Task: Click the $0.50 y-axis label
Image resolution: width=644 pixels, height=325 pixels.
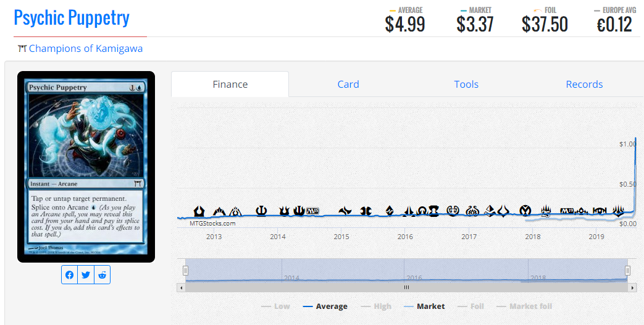Action: pyautogui.click(x=627, y=184)
